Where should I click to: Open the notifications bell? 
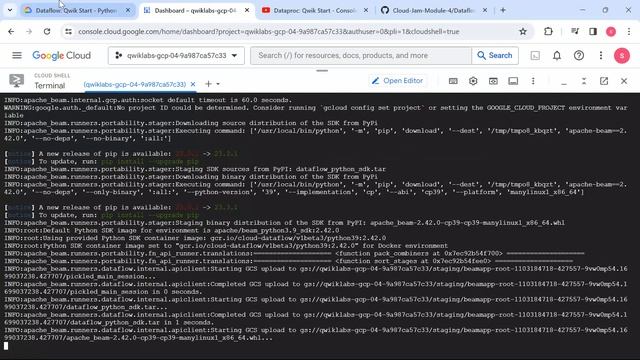557,56
